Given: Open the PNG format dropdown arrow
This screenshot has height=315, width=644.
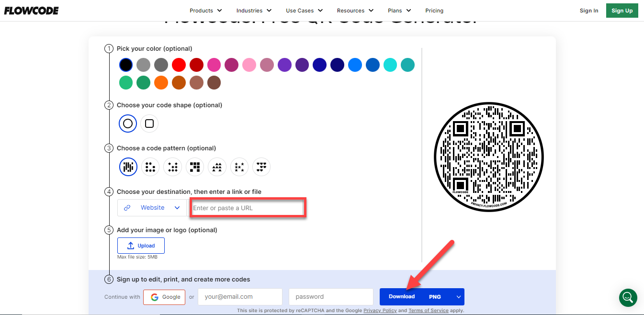Looking at the screenshot, I should click(x=459, y=297).
